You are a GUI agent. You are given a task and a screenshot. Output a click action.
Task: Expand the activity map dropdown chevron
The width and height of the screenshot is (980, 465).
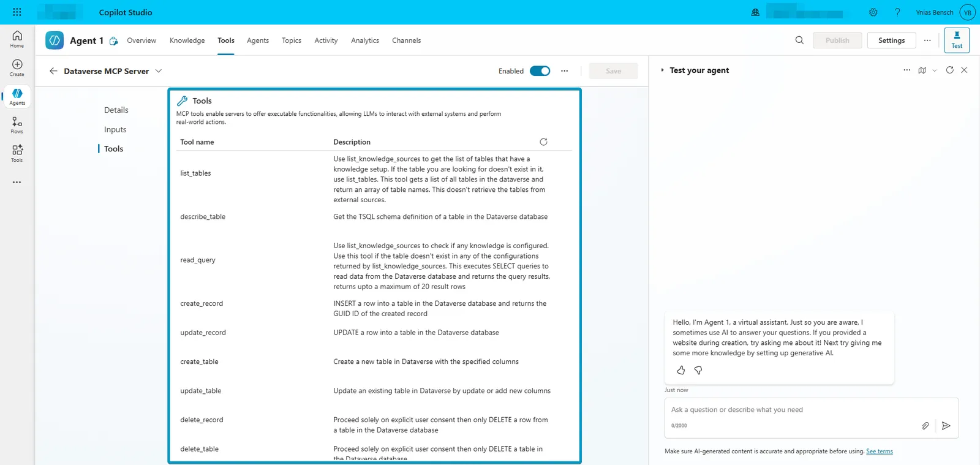935,70
